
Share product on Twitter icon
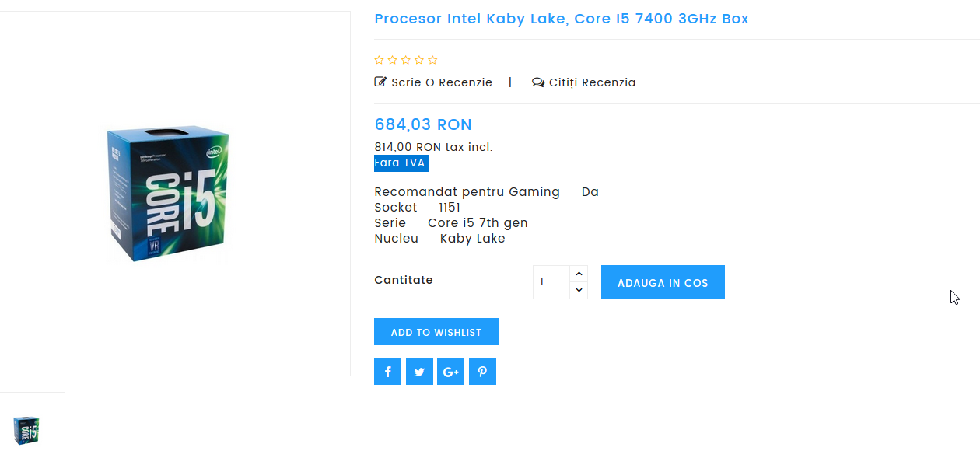(419, 372)
